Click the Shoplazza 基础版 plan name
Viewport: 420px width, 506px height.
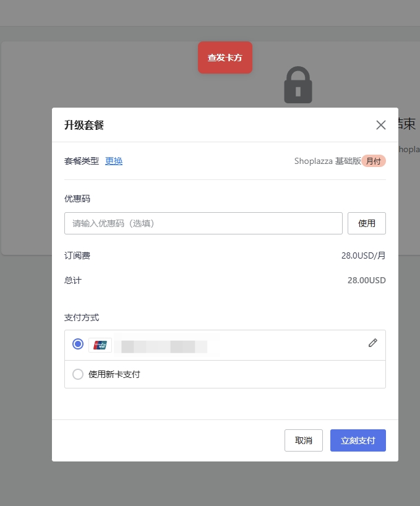[327, 161]
